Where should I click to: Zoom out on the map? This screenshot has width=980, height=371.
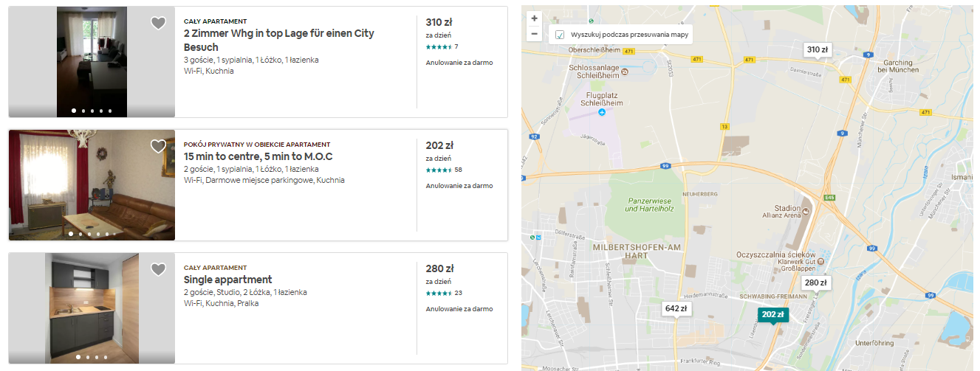[535, 33]
